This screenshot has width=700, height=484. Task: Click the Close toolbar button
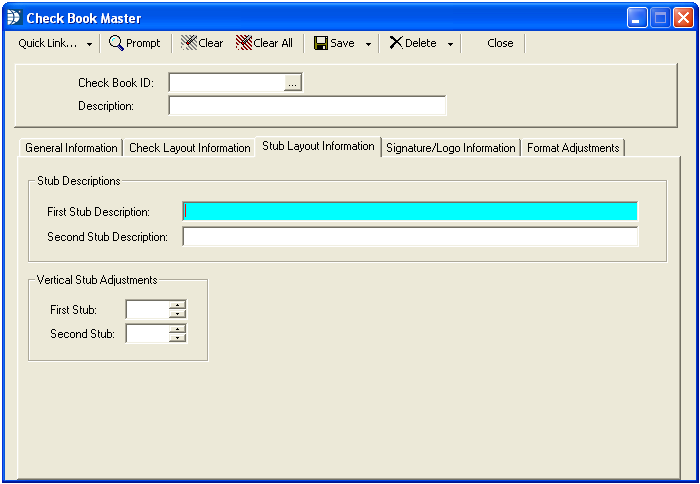[500, 43]
